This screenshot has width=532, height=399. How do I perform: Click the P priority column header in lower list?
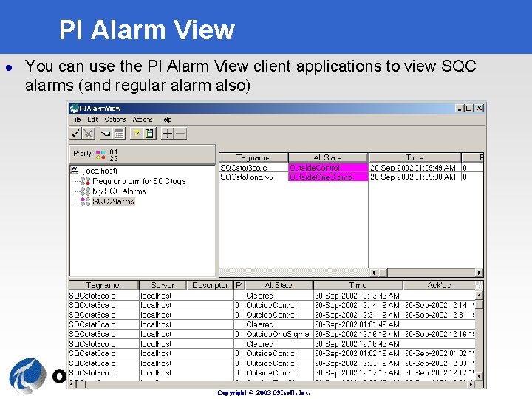(239, 285)
